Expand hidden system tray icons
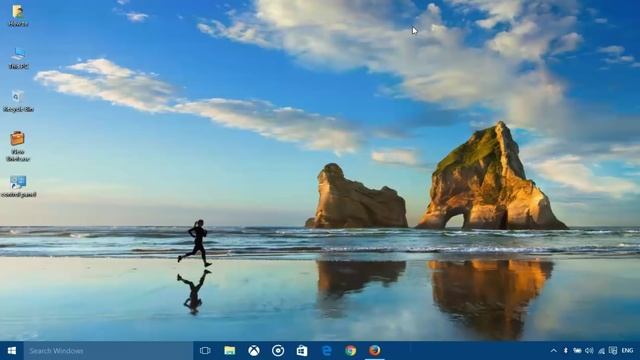Viewport: 640px width, 360px height. pyautogui.click(x=553, y=351)
